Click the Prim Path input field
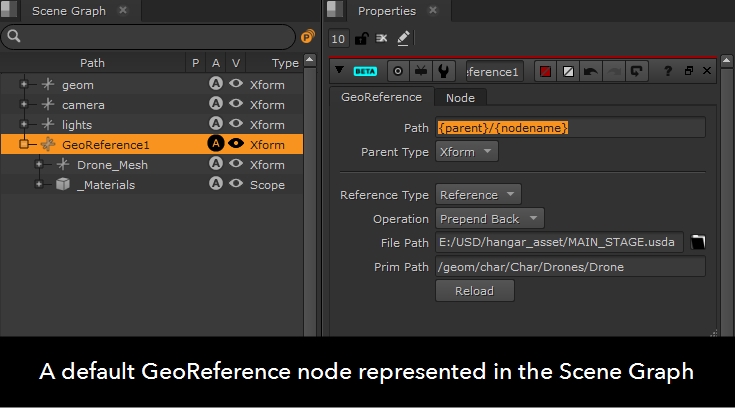The width and height of the screenshot is (735, 417). 570,266
